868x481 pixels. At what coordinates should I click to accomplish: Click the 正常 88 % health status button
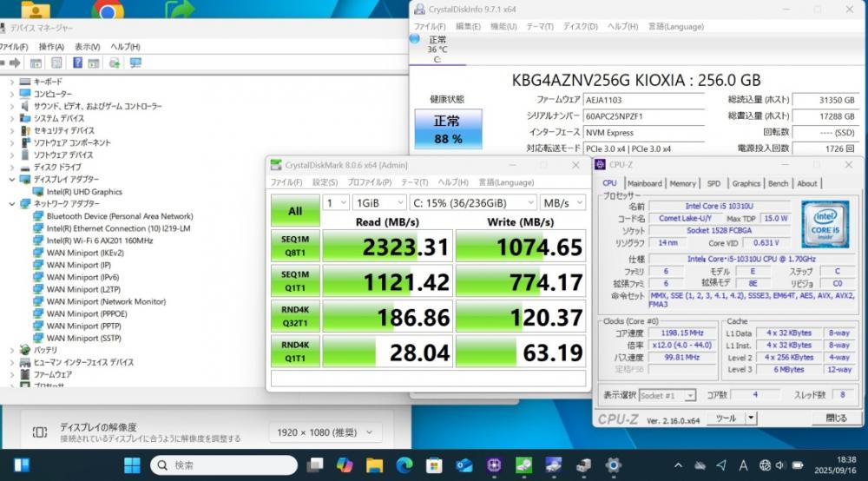pos(448,129)
